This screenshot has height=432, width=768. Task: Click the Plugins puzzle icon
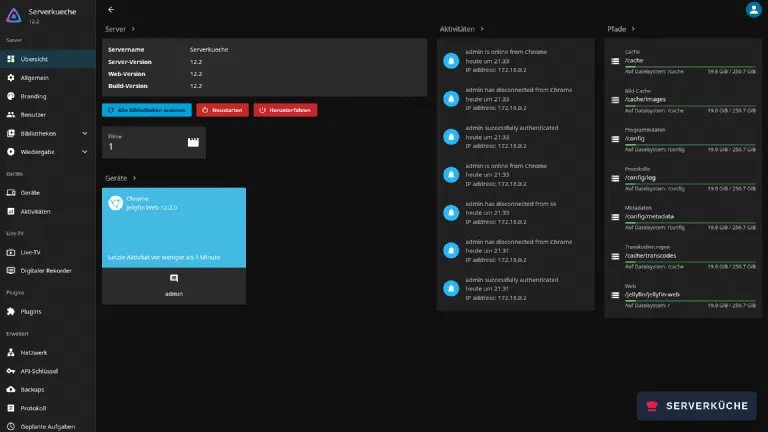pos(11,312)
